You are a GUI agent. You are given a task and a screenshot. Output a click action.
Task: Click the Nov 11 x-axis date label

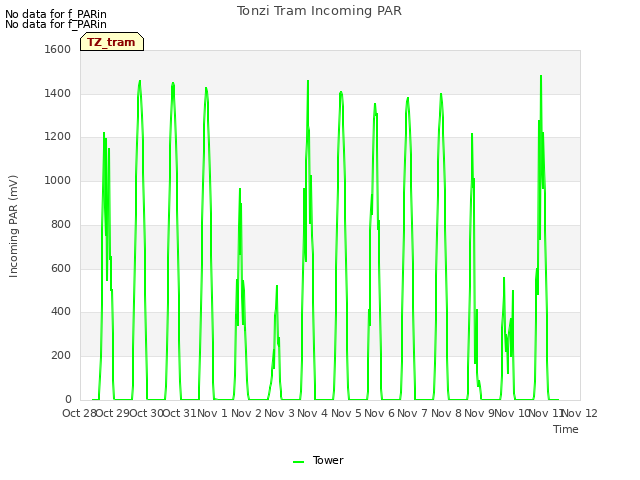(x=546, y=413)
